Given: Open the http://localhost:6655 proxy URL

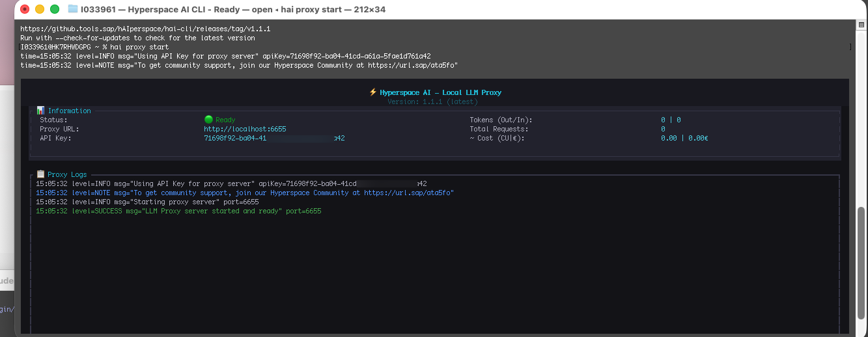Looking at the screenshot, I should tap(245, 129).
